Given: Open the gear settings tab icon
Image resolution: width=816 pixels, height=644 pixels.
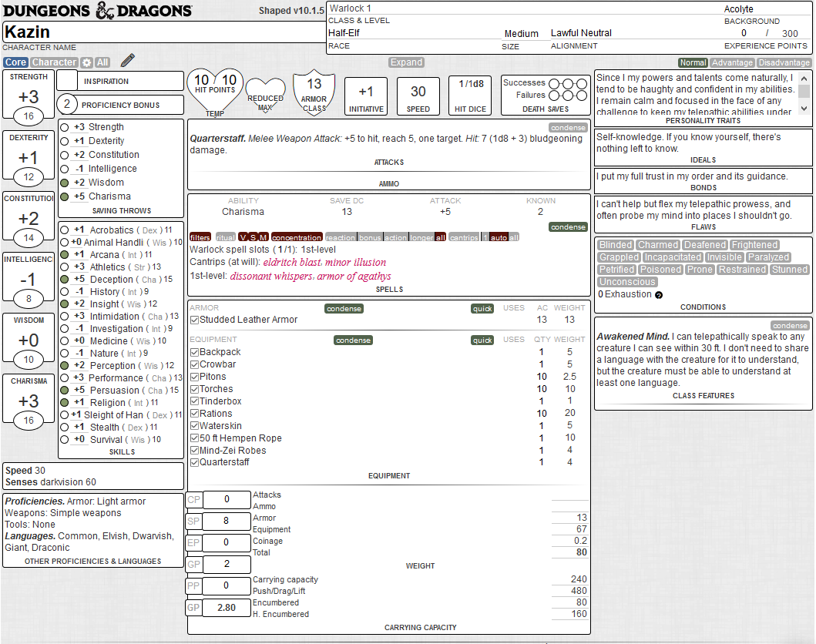Looking at the screenshot, I should click(87, 62).
